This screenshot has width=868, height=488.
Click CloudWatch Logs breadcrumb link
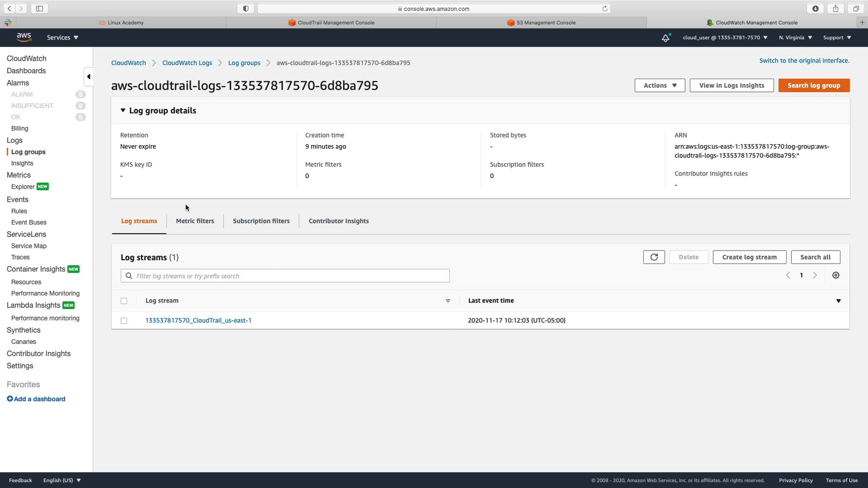point(187,63)
